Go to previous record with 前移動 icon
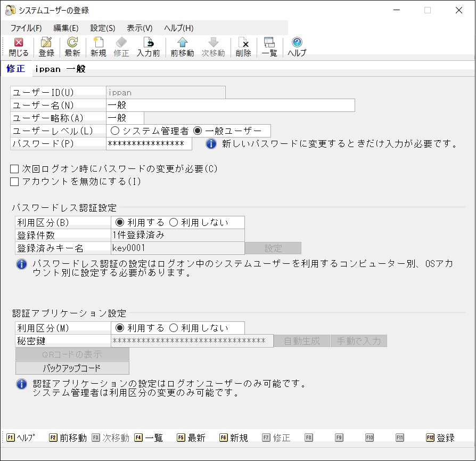 coord(182,47)
